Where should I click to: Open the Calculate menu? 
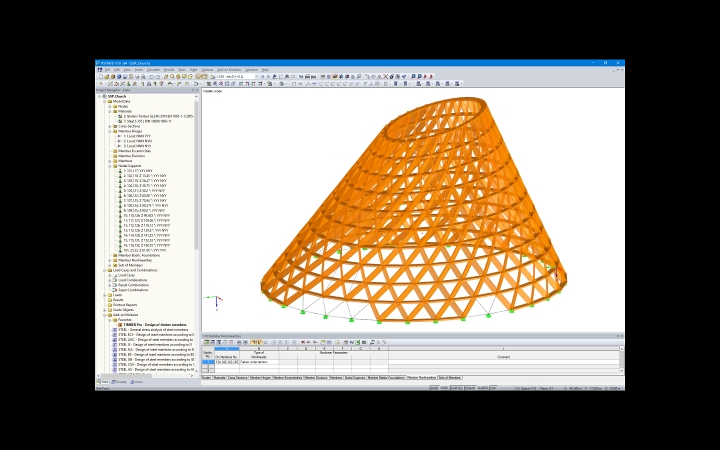click(153, 70)
